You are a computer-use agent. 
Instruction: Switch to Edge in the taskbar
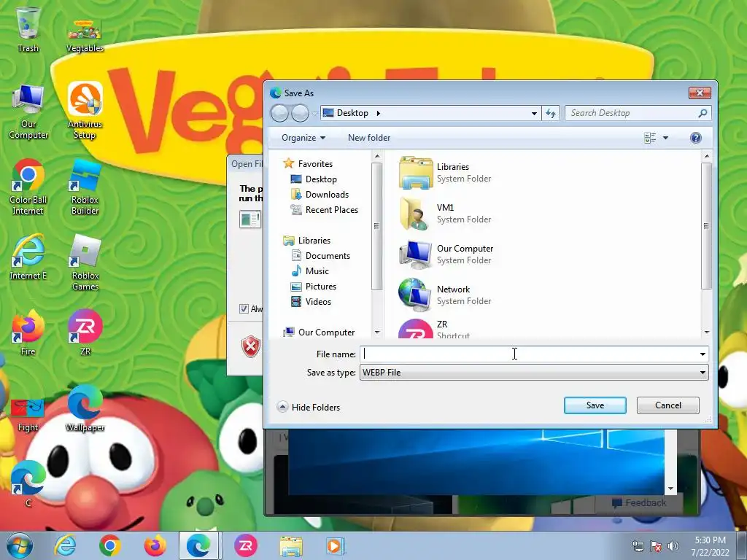point(199,545)
